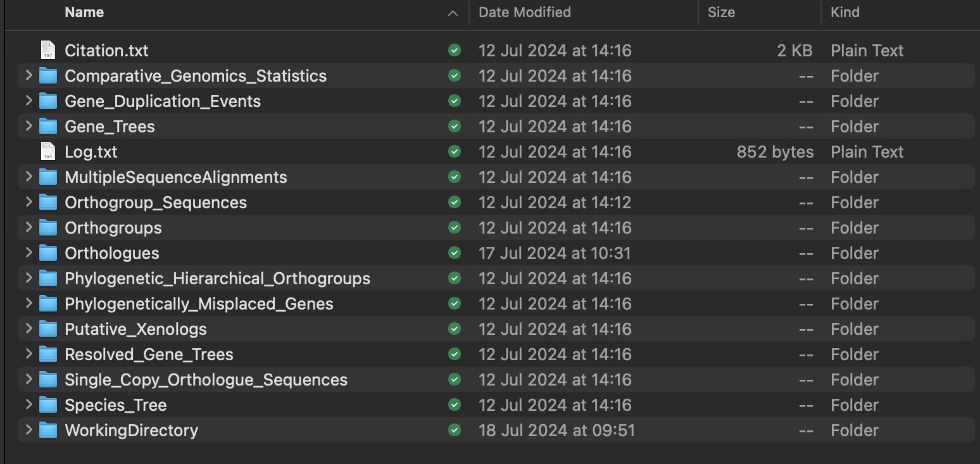This screenshot has height=464, width=980.
Task: Expand the Comparative_Genomics_Statistics folder
Action: [x=28, y=75]
